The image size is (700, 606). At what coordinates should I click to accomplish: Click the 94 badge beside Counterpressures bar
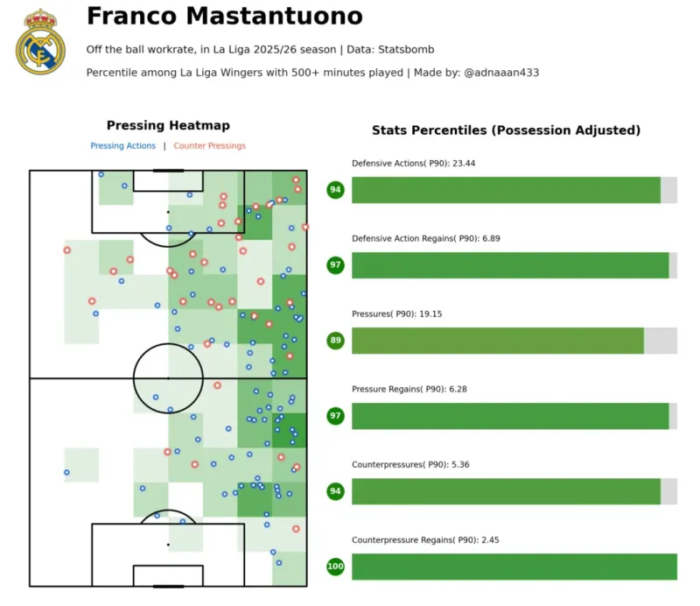335,491
